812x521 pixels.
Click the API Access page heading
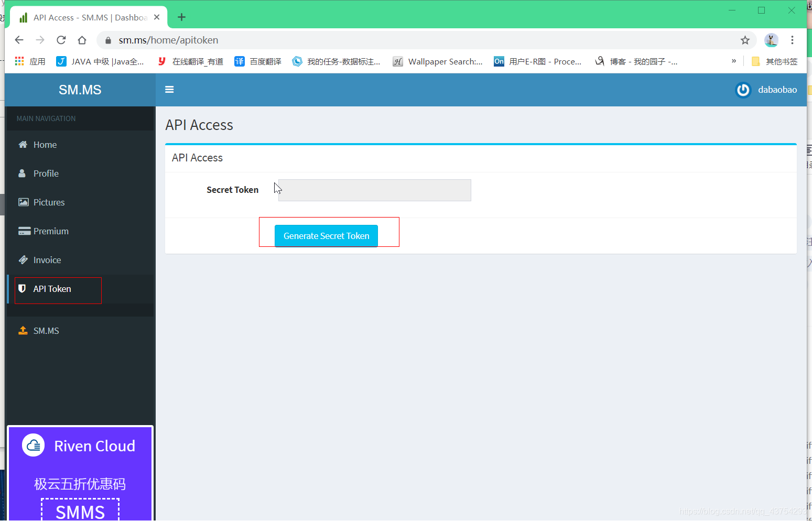point(199,125)
